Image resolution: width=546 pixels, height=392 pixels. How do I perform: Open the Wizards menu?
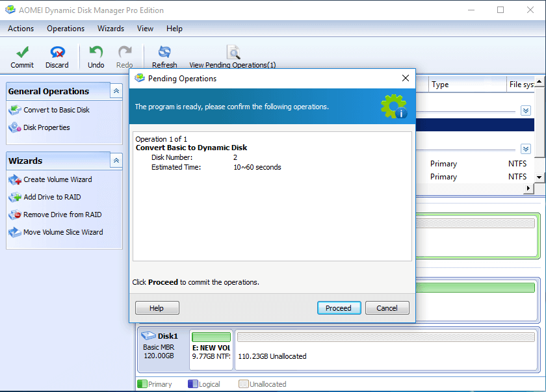110,29
